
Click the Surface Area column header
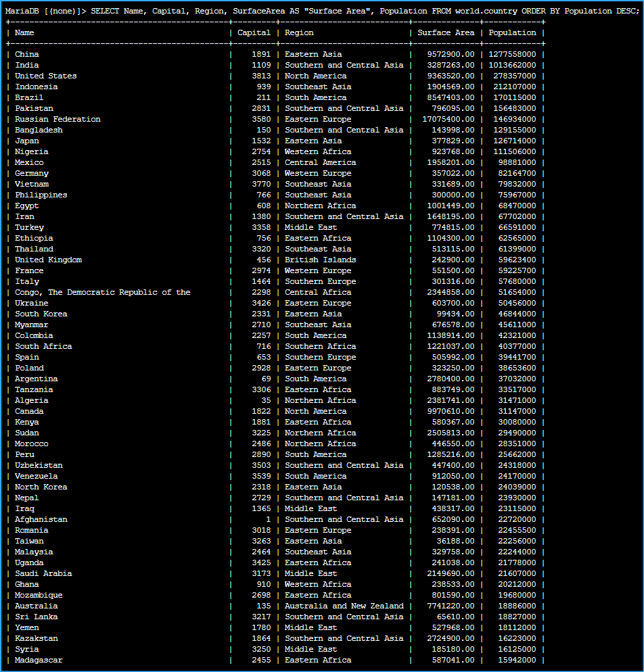(446, 32)
